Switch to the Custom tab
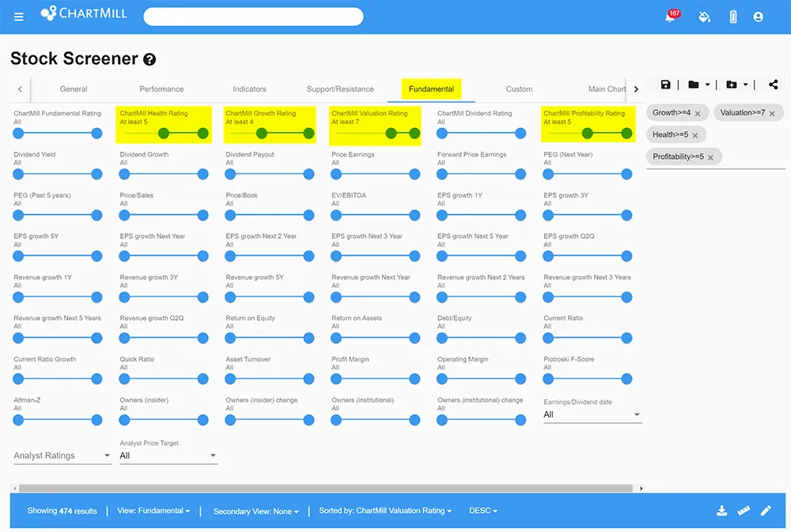The image size is (791, 532). tap(519, 89)
